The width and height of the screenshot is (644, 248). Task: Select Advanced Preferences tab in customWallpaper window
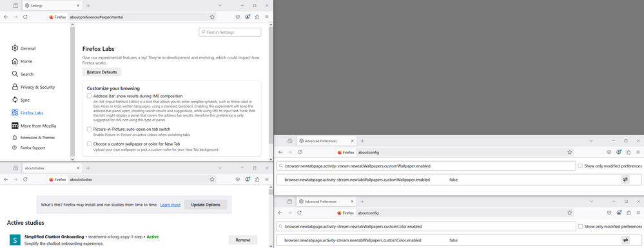[x=327, y=141]
